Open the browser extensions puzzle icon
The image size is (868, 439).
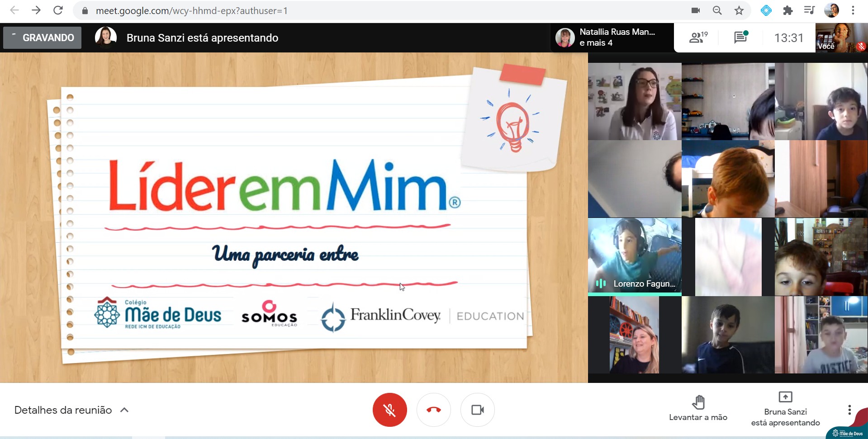click(x=788, y=10)
